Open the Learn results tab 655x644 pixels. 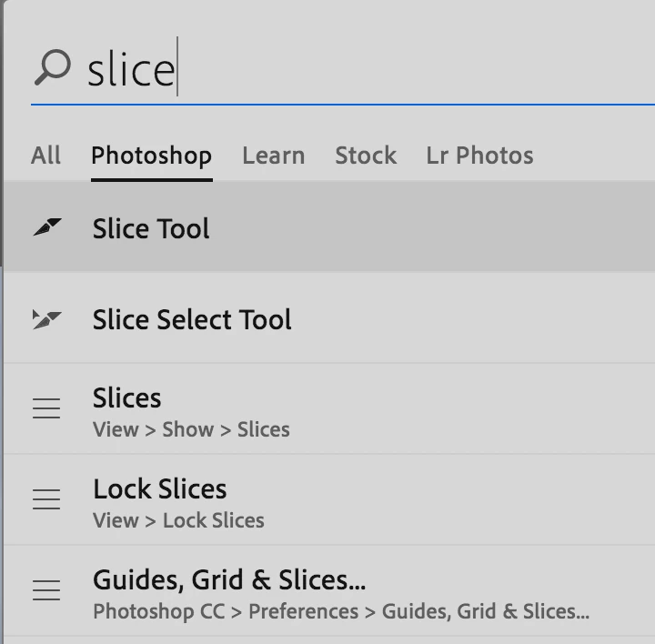point(273,156)
